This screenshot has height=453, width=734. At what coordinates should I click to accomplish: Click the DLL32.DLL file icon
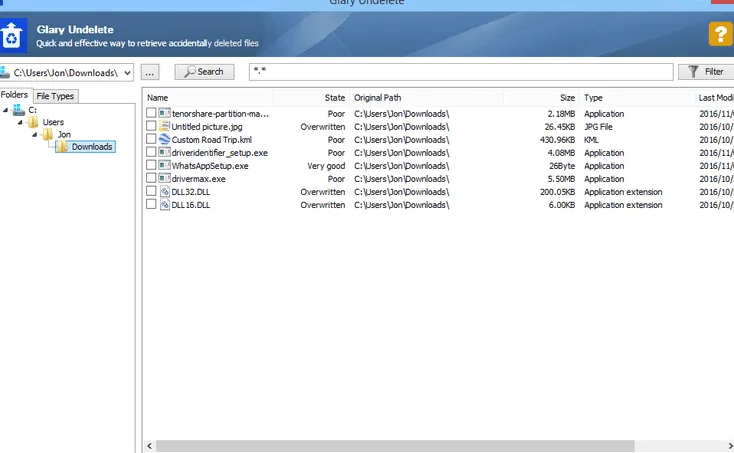pos(164,192)
